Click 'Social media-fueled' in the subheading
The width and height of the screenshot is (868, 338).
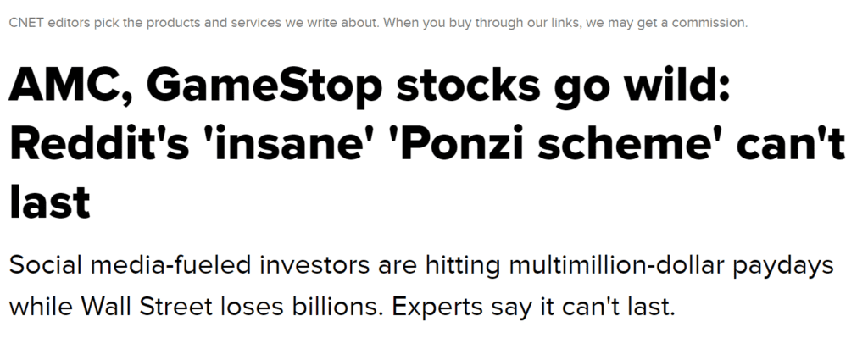point(130,265)
